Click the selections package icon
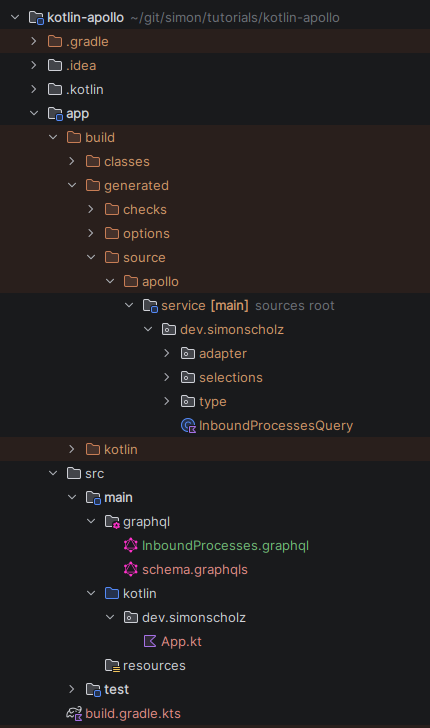 click(188, 377)
